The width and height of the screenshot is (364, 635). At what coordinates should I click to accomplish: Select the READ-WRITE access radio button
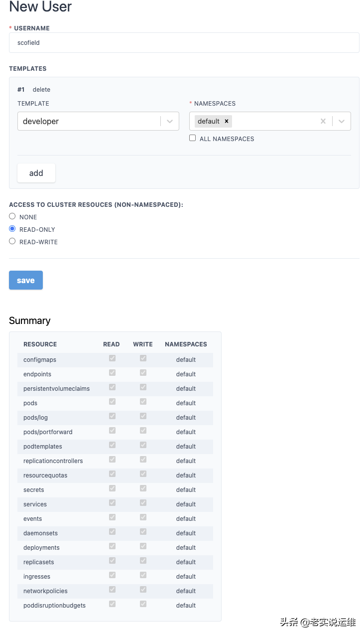(12, 240)
